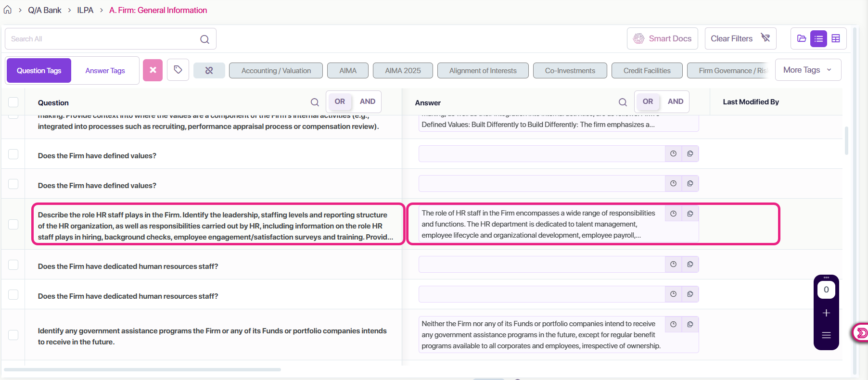
Task: Go to the home breadcrumb icon
Action: (x=8, y=10)
